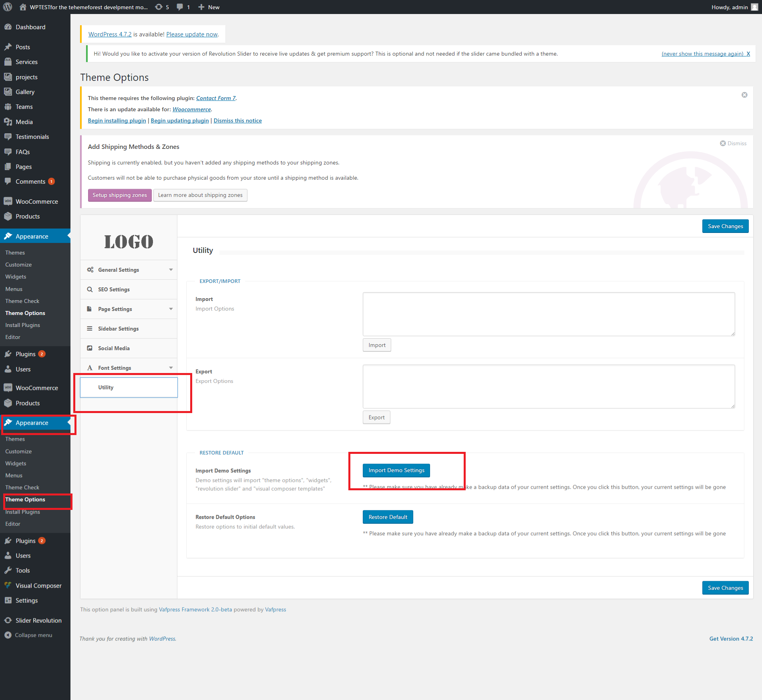Follow the Please update now link
Screen dimensions: 762x700
pyautogui.click(x=192, y=34)
